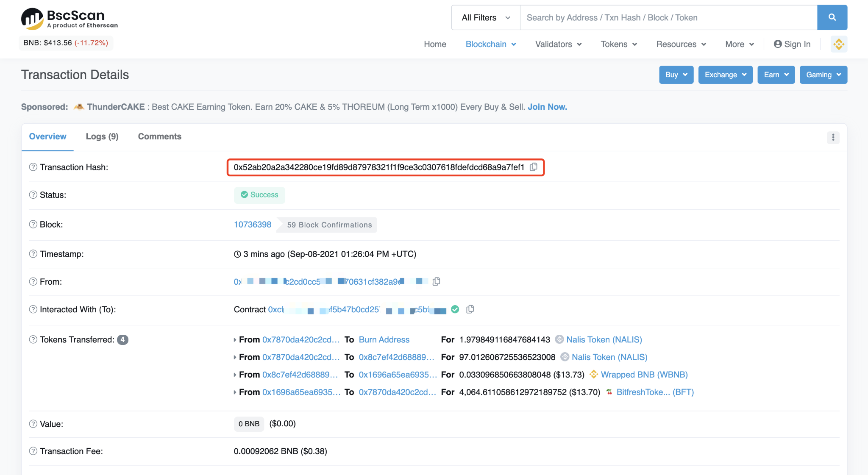868x475 pixels.
Task: Open the Exchange dropdown button
Action: click(x=725, y=75)
